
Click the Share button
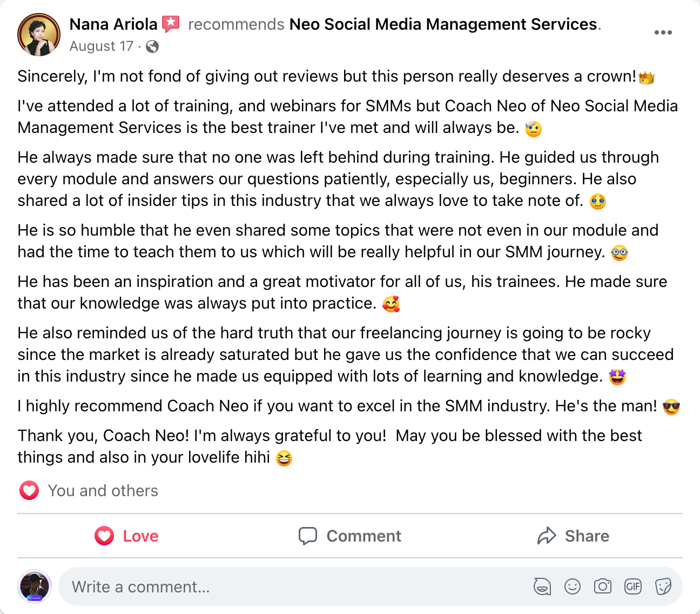[573, 536]
